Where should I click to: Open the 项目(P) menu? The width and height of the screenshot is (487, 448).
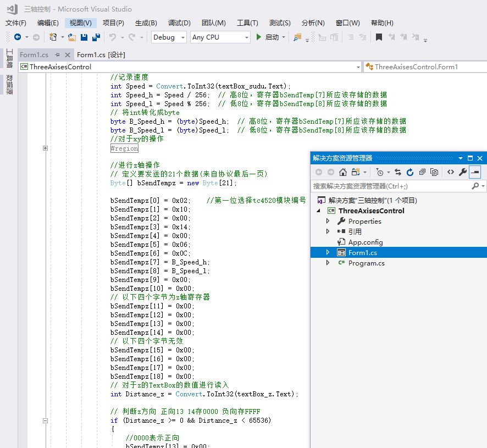pyautogui.click(x=113, y=23)
